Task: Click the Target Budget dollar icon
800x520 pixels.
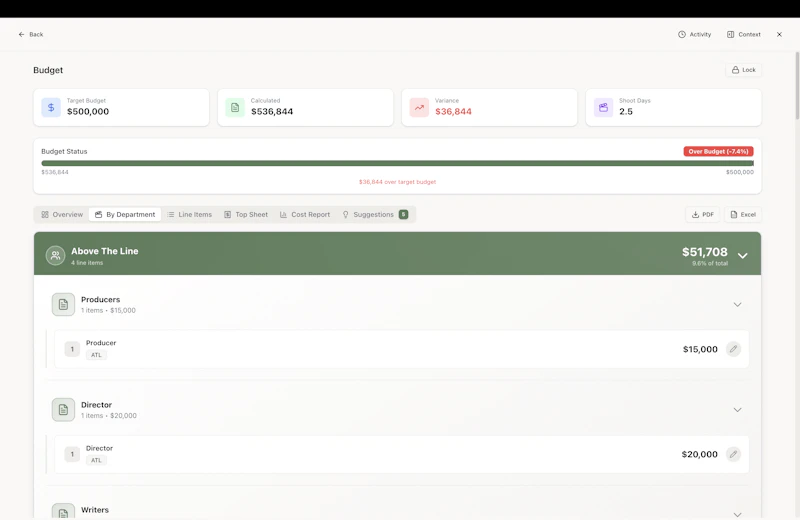Action: (51, 108)
